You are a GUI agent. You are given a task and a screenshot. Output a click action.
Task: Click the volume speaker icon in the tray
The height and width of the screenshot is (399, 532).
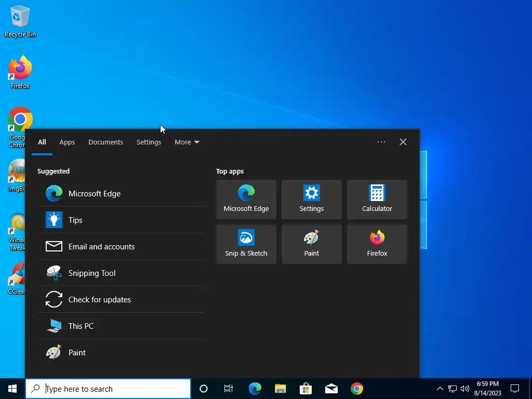[x=465, y=389]
